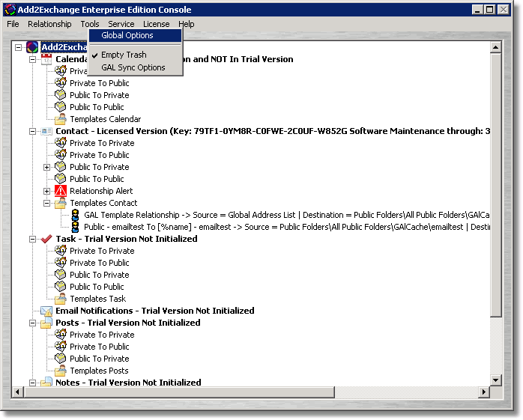Collapse the Posts trial version node
The width and height of the screenshot is (523, 420).
[x=32, y=323]
